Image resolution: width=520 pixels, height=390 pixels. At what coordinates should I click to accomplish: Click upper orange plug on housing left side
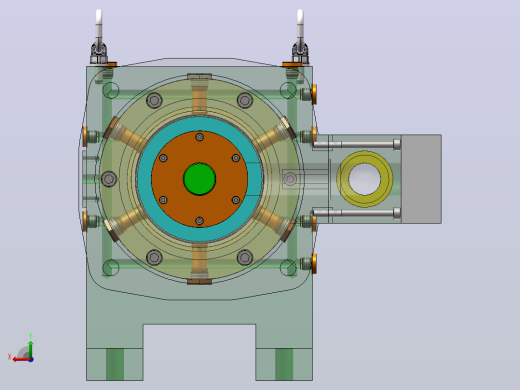84,136
